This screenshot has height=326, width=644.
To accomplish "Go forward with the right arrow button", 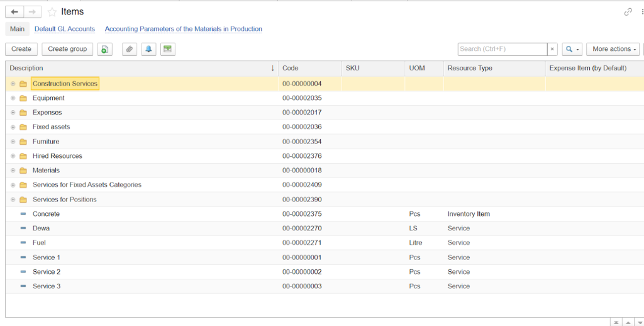I will pos(32,12).
